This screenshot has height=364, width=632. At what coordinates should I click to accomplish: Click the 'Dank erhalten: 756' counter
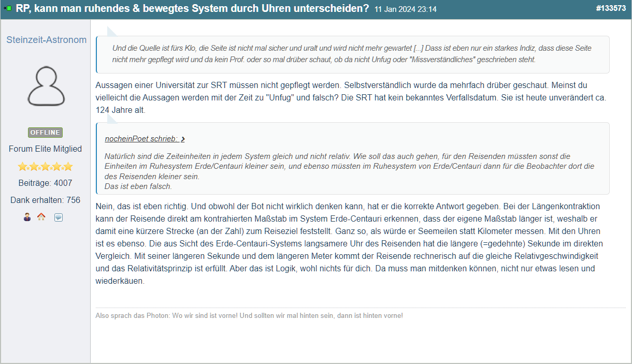click(45, 199)
